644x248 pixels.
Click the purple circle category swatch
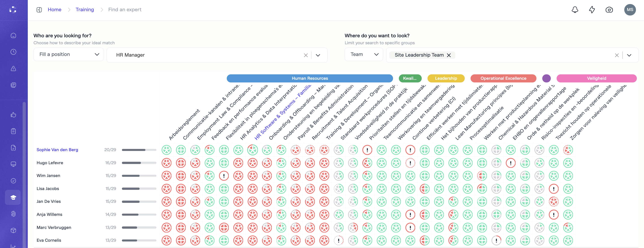(546, 78)
